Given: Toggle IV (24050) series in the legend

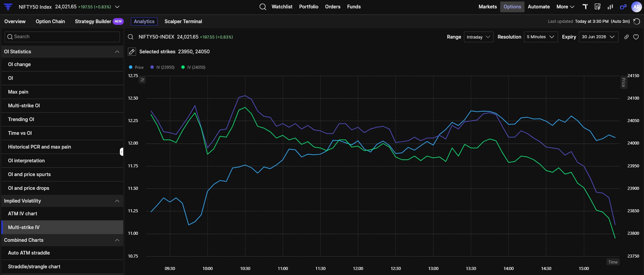Looking at the screenshot, I should (x=193, y=67).
